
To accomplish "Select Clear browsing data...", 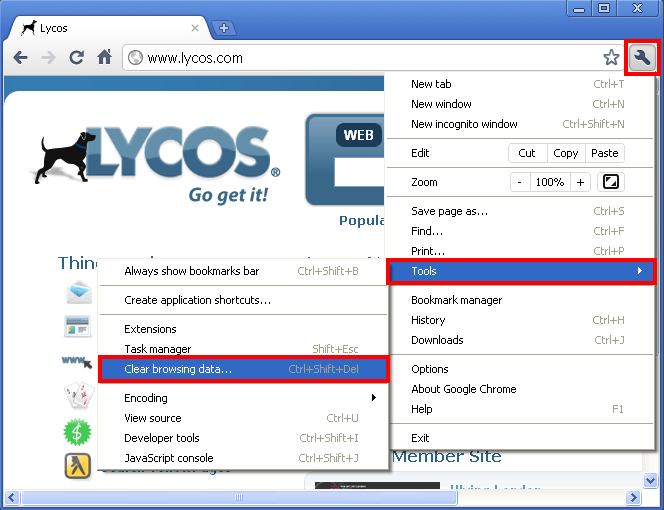I will pyautogui.click(x=243, y=369).
